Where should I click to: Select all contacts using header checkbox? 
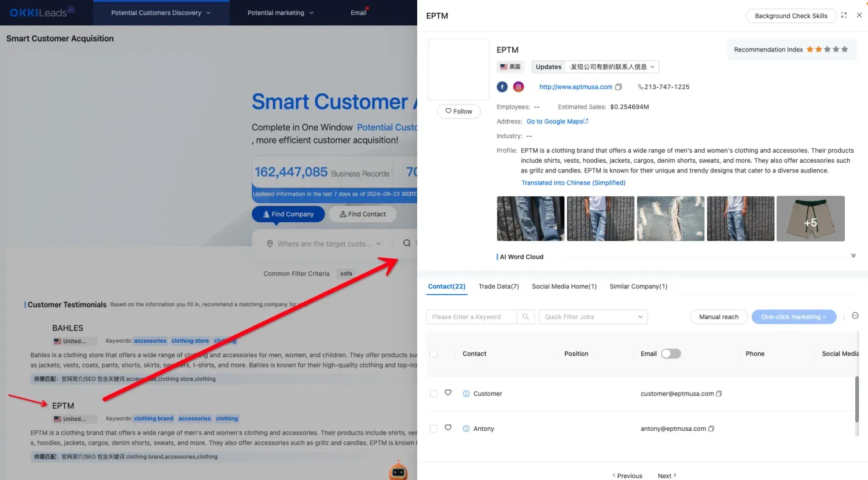click(x=433, y=354)
